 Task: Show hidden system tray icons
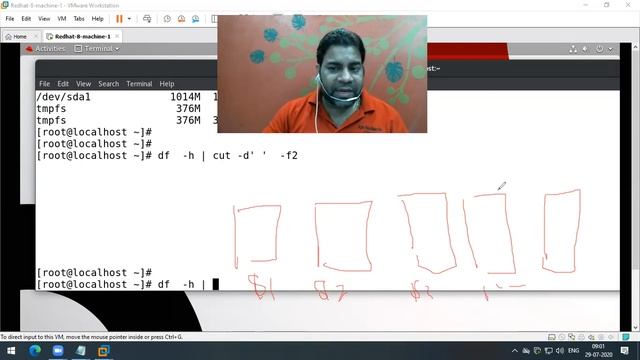click(515, 351)
